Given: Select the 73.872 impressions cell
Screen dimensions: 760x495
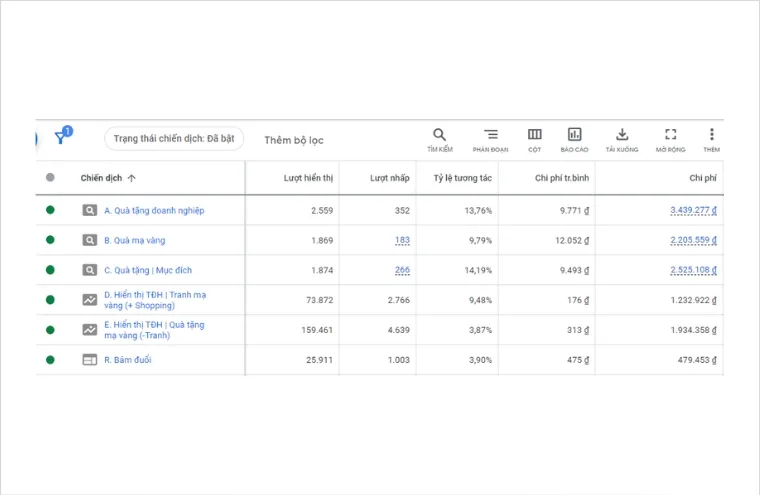Looking at the screenshot, I should tap(319, 300).
